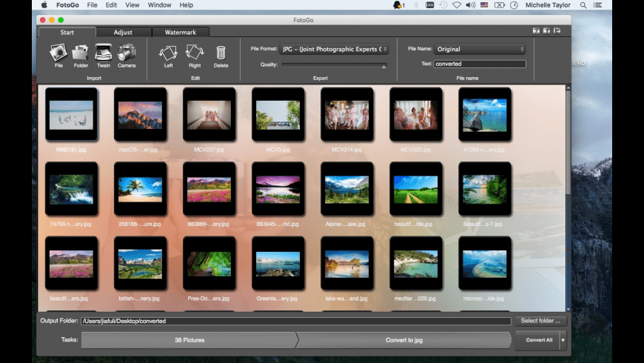Select the 47263 scenery thumbnail

coord(485,115)
